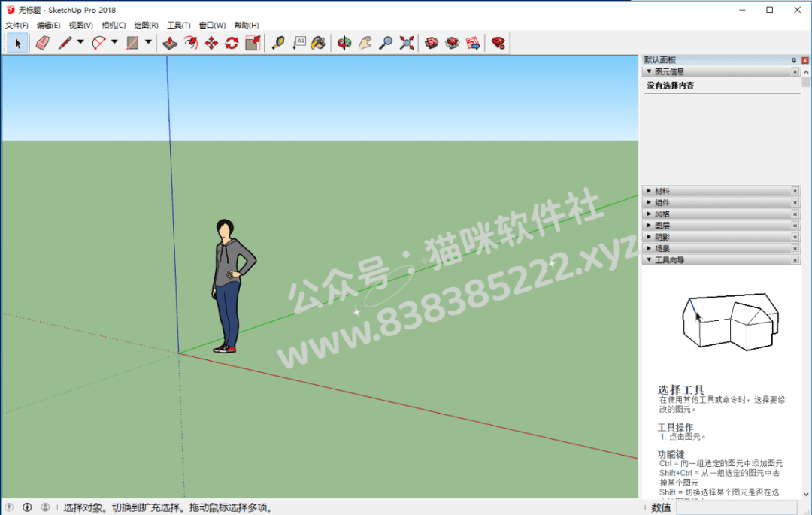
Task: Open the 工具(T) menu
Action: [179, 25]
